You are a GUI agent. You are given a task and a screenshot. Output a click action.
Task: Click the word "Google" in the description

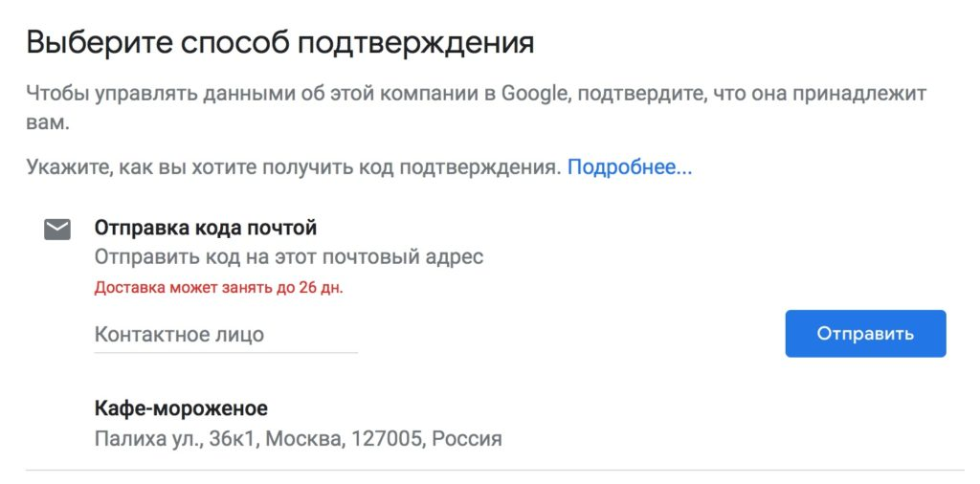coord(531,94)
